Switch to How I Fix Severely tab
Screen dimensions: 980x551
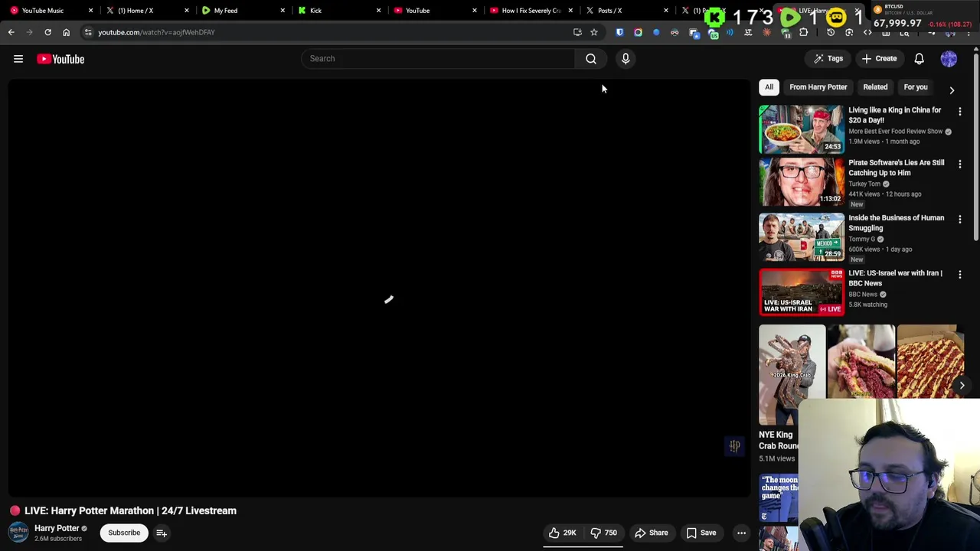click(x=531, y=11)
